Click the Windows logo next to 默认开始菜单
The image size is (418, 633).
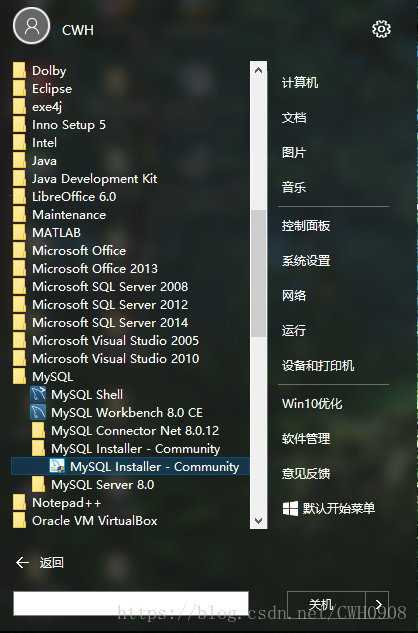290,508
